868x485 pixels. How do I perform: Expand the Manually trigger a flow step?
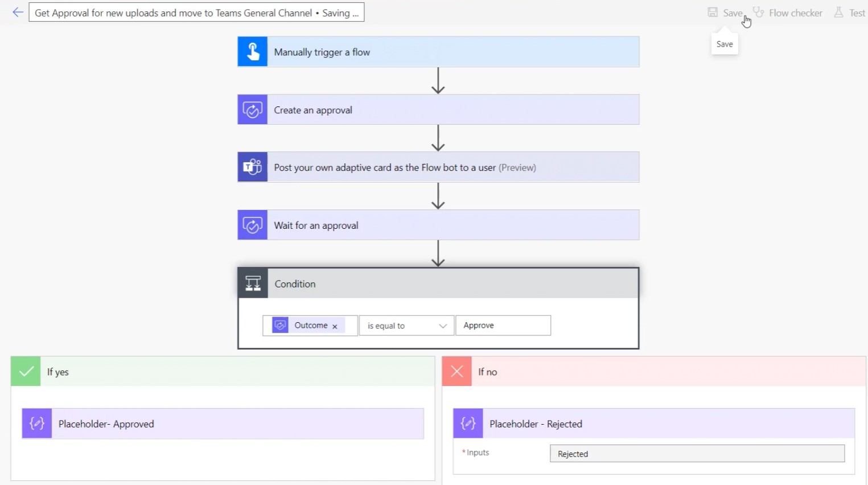click(438, 52)
